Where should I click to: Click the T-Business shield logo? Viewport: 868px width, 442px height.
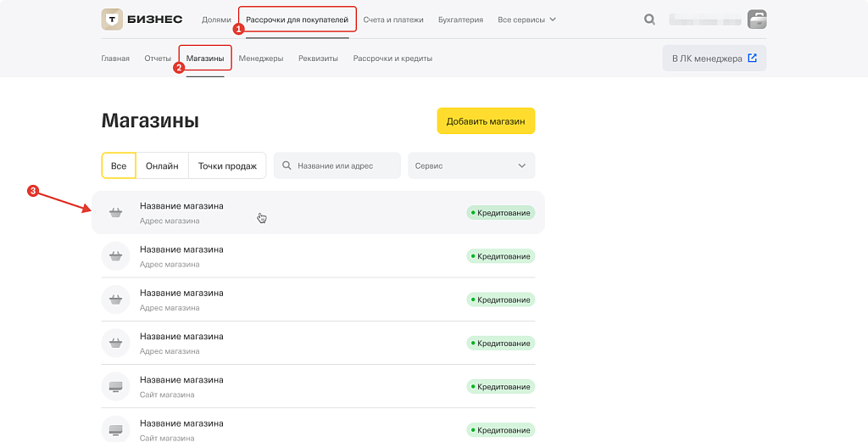(111, 19)
